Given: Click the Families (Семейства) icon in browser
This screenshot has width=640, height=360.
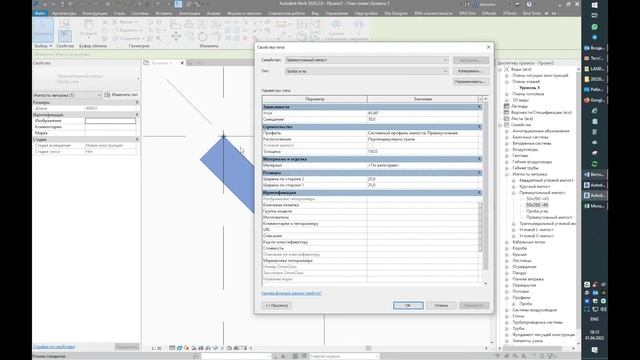Looking at the screenshot, I should pyautogui.click(x=507, y=124).
